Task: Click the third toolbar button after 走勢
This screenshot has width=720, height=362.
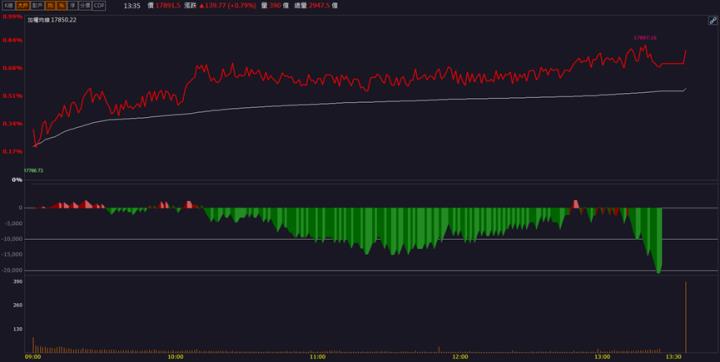Action: point(61,6)
